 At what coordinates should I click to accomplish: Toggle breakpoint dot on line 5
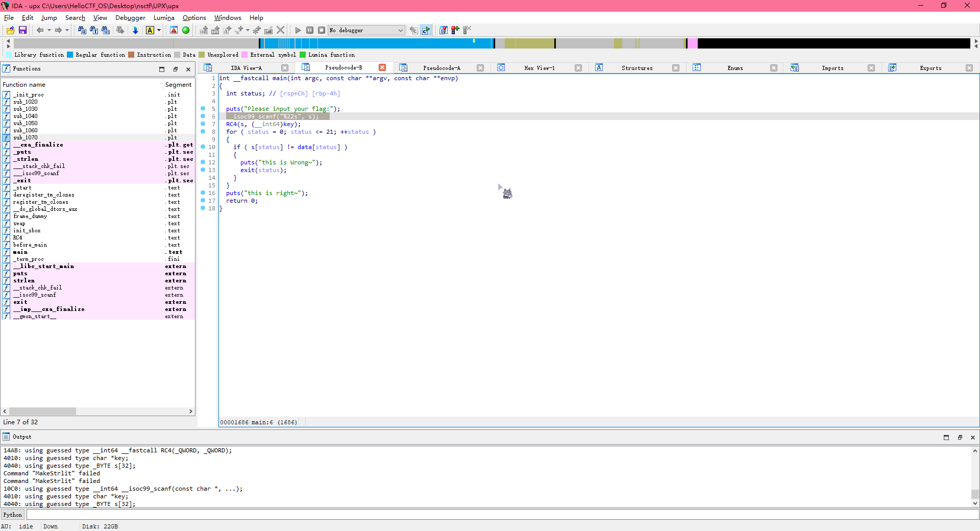tap(203, 109)
